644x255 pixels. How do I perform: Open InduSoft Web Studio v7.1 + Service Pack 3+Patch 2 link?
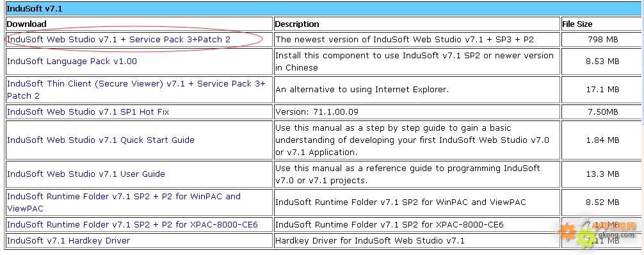[118, 40]
